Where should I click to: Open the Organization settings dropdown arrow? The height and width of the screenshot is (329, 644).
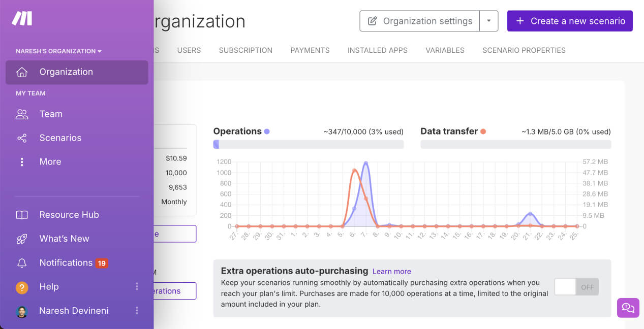click(488, 21)
